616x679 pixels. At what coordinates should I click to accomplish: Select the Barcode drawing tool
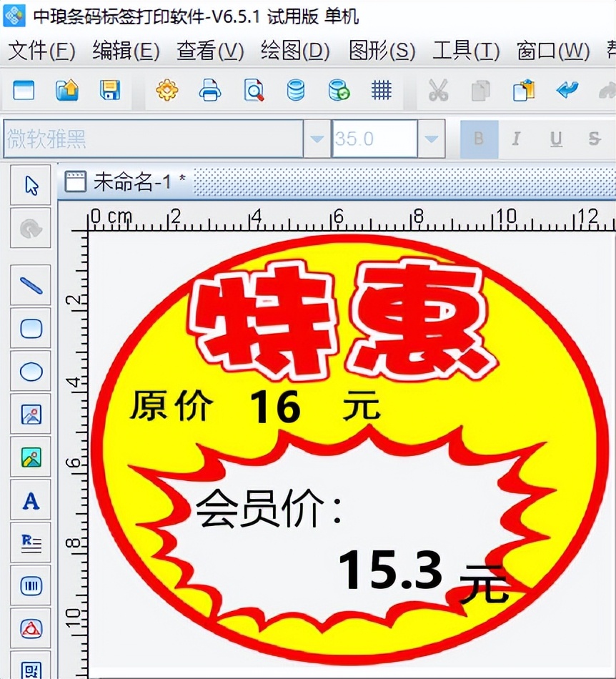[31, 586]
